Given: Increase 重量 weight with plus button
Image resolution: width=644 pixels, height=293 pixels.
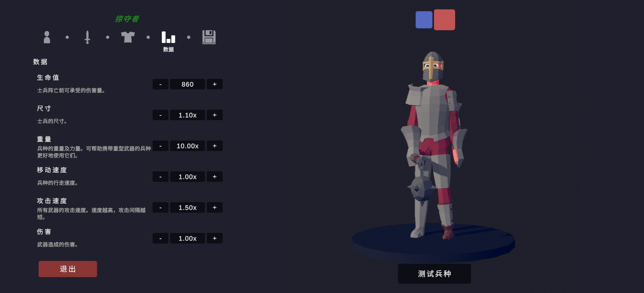Looking at the screenshot, I should click(x=215, y=146).
